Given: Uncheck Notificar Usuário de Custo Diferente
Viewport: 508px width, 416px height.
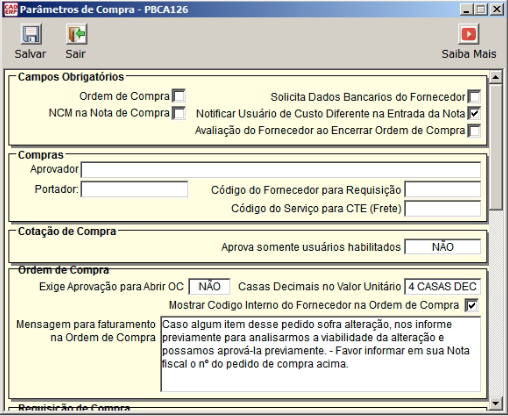Looking at the screenshot, I should (474, 113).
